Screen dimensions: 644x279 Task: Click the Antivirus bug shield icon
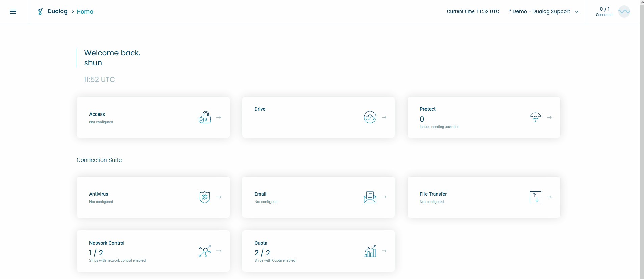[x=205, y=197]
